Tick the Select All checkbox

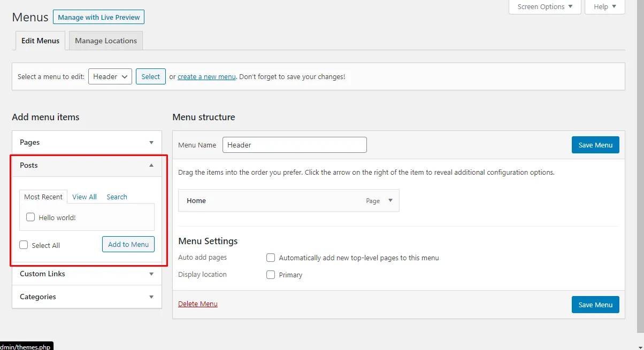tap(24, 245)
